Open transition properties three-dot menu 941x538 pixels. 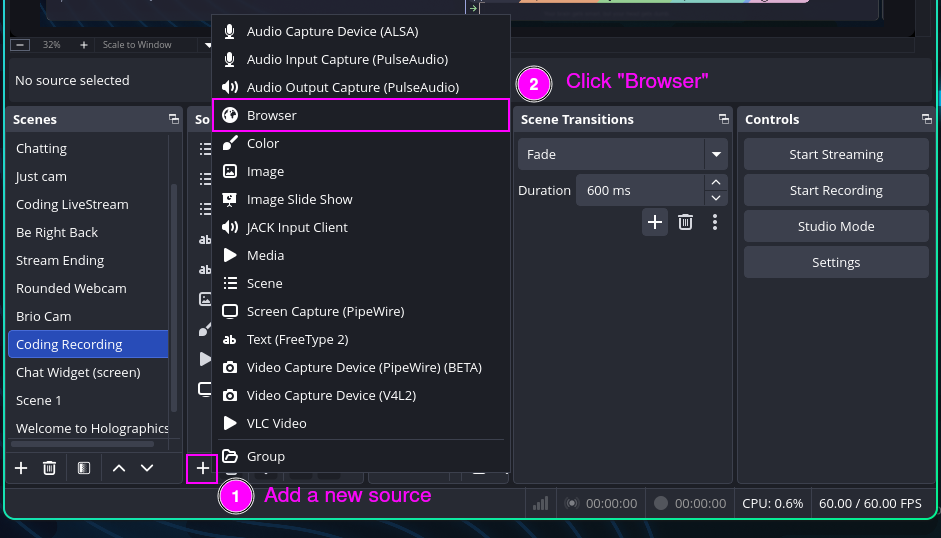(x=715, y=222)
